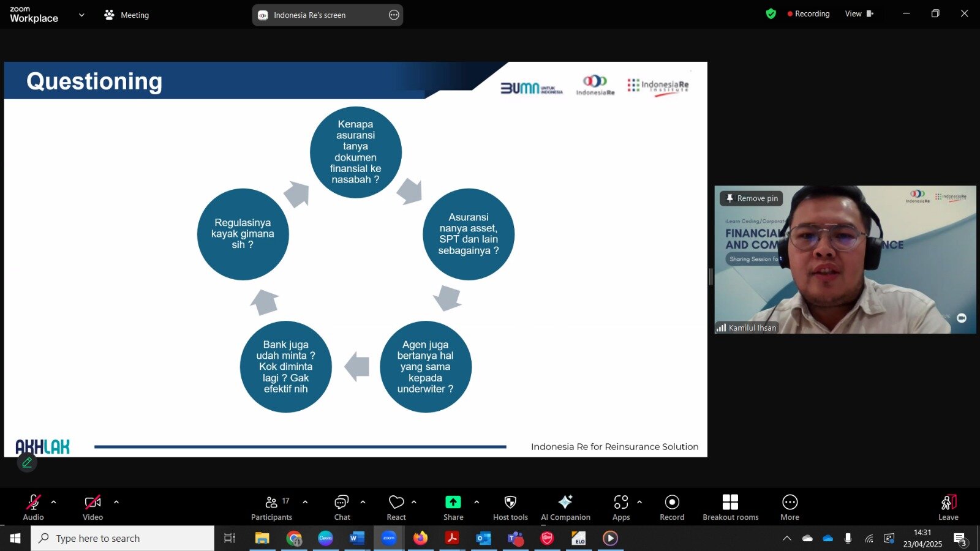Click the taskbar search box

tap(123, 538)
